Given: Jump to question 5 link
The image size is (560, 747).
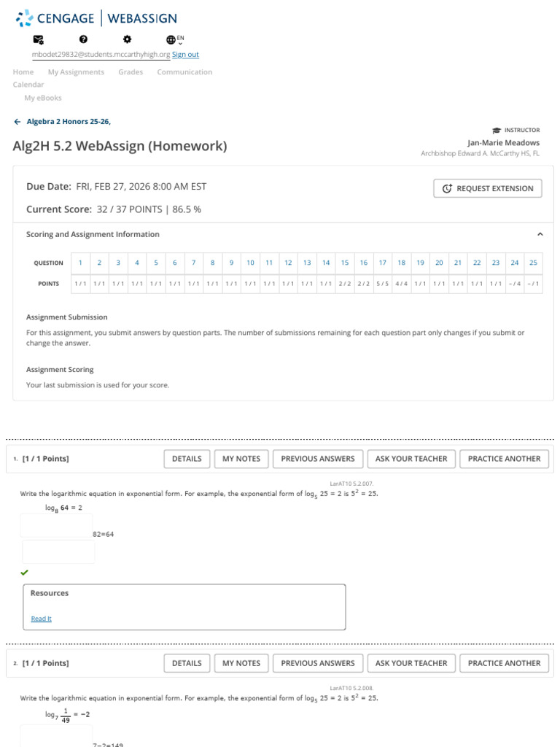Looking at the screenshot, I should coord(156,263).
